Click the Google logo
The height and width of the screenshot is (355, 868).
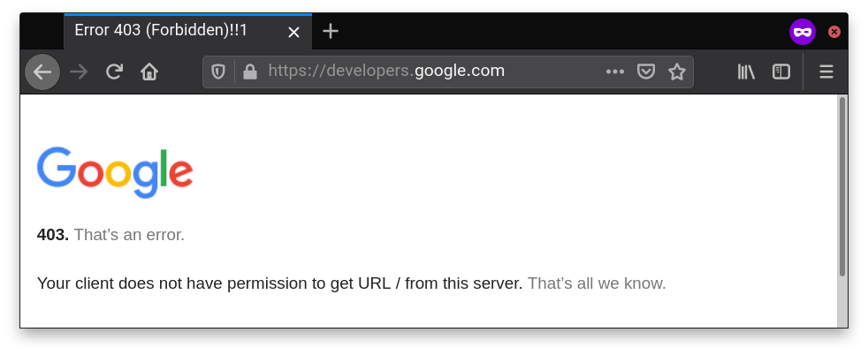pyautogui.click(x=115, y=172)
